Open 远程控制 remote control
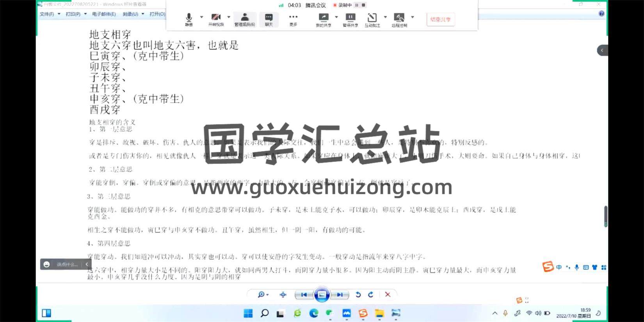 [399, 19]
